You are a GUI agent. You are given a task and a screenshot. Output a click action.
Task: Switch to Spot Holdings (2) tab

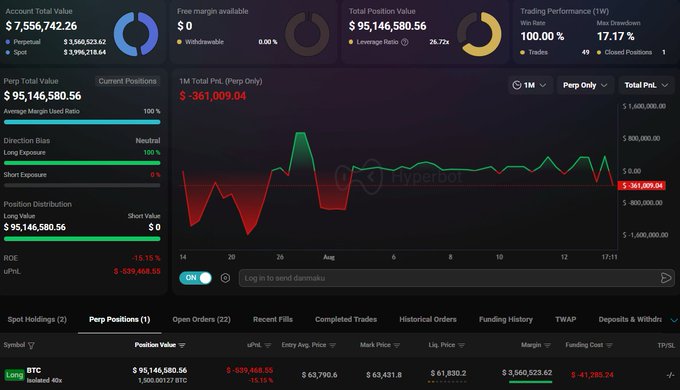pyautogui.click(x=37, y=319)
